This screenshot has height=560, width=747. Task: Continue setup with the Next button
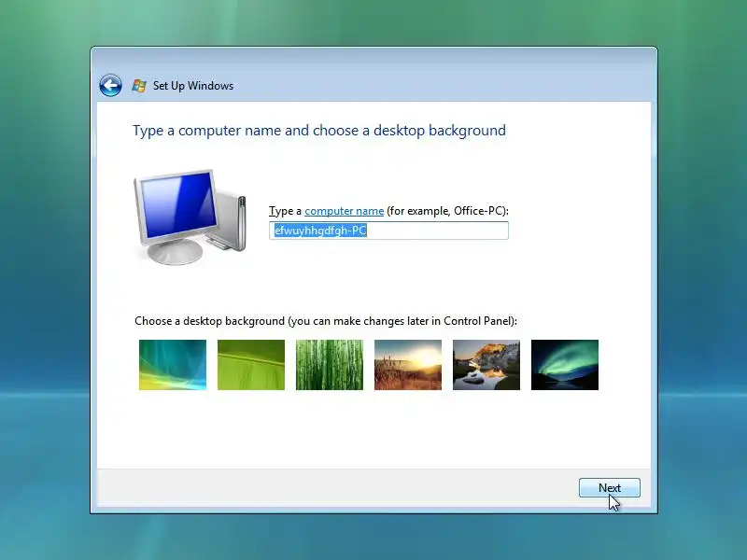tap(610, 488)
